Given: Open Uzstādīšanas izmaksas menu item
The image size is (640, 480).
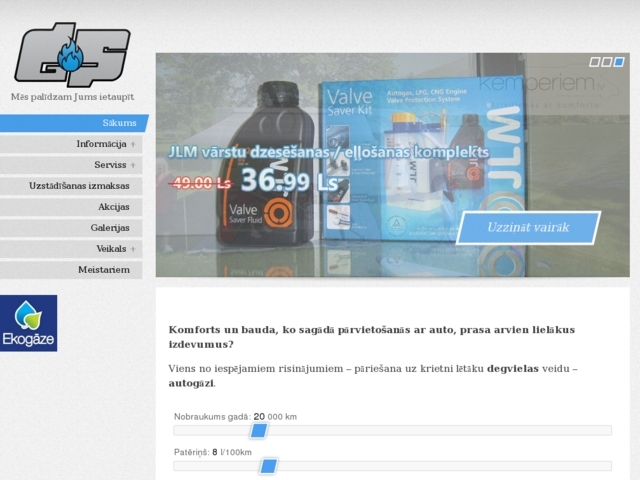Looking at the screenshot, I should [71, 186].
